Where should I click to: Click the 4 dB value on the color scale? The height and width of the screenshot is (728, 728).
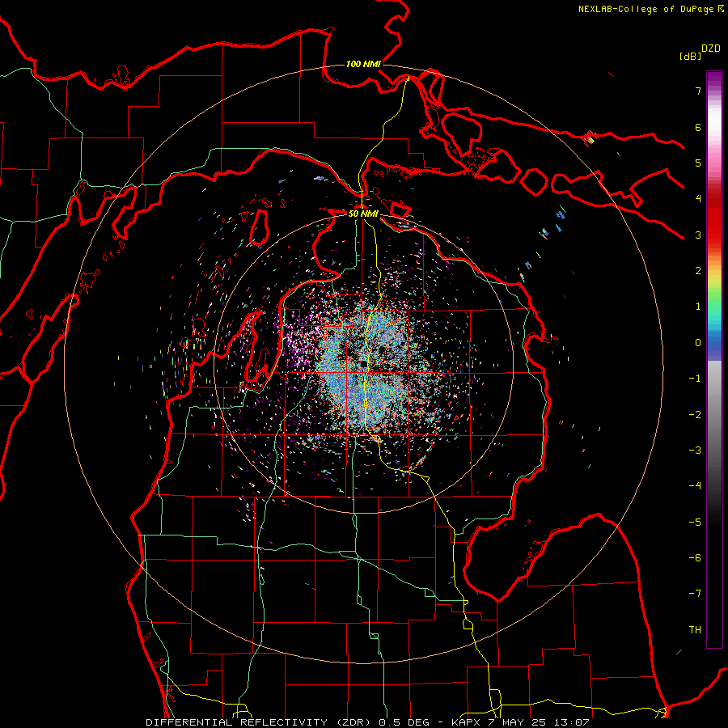pyautogui.click(x=698, y=199)
